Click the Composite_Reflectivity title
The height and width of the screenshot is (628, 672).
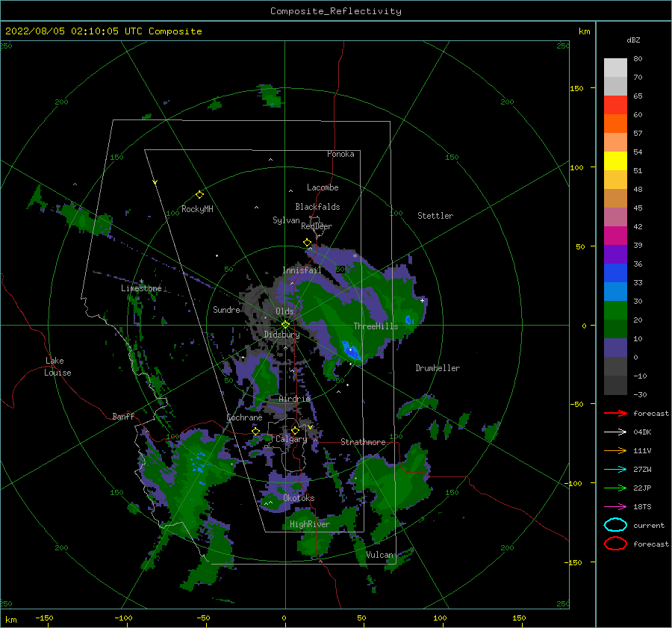[335, 11]
